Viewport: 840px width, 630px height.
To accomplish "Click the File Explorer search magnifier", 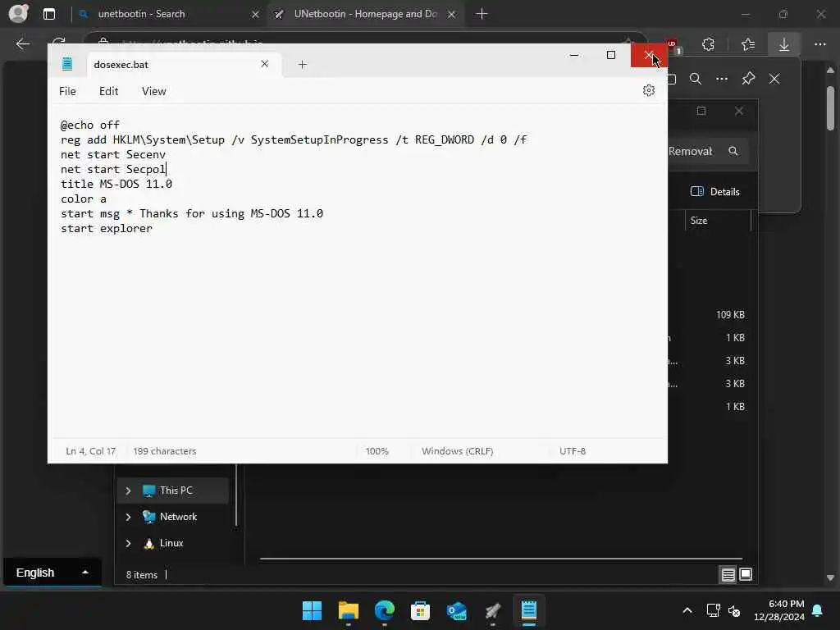I will [x=733, y=151].
